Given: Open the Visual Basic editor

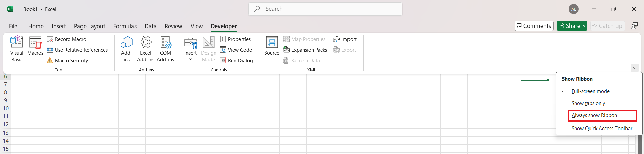Looking at the screenshot, I should coord(17,49).
